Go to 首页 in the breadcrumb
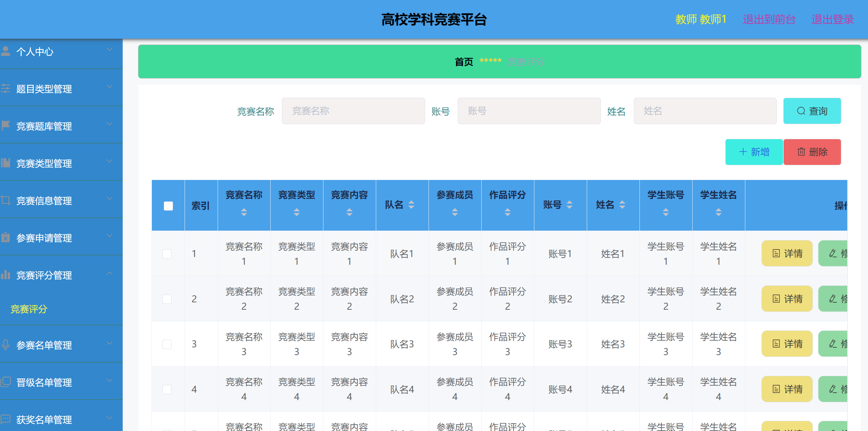This screenshot has height=431, width=868. (464, 62)
